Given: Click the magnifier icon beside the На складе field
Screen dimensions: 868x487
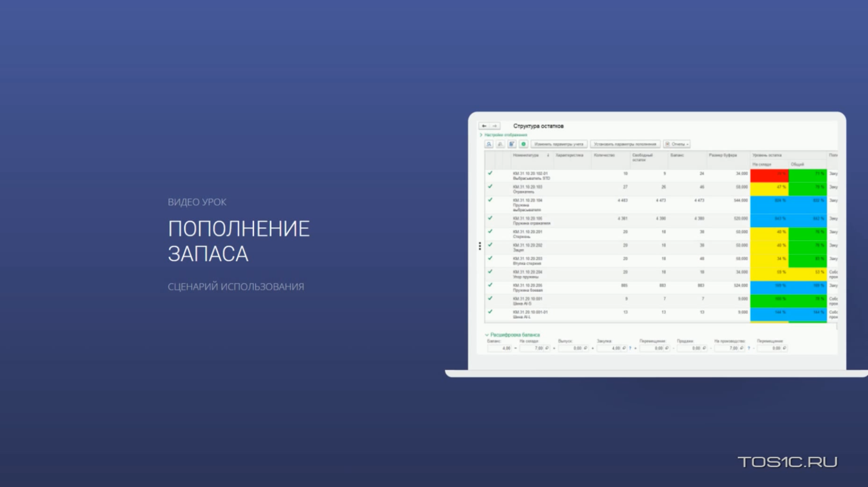Looking at the screenshot, I should [x=546, y=348].
